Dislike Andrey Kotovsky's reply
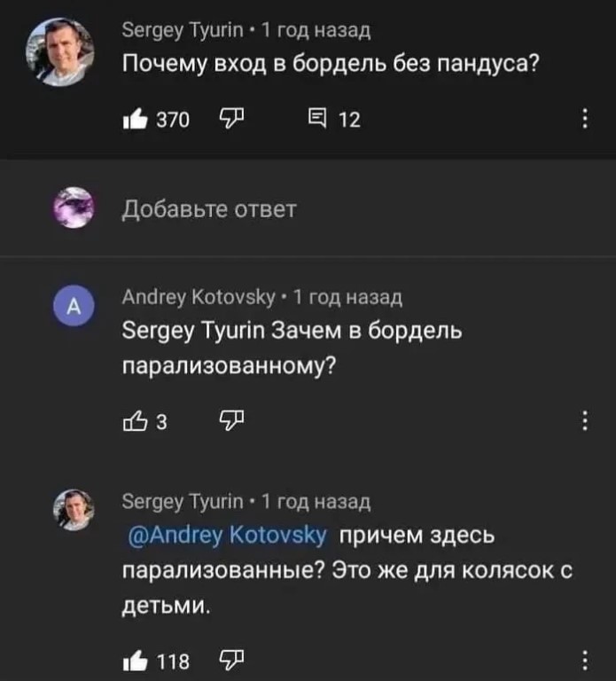The width and height of the screenshot is (616, 681). coord(231,420)
